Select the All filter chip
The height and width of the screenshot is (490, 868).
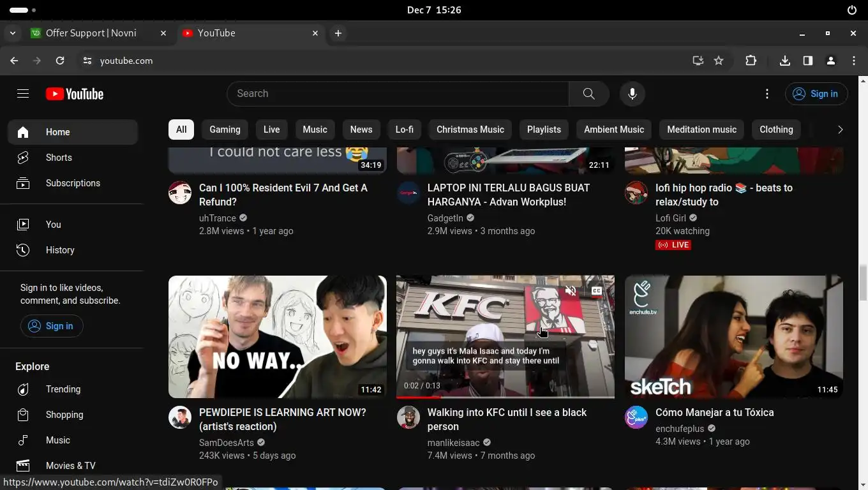pyautogui.click(x=181, y=130)
